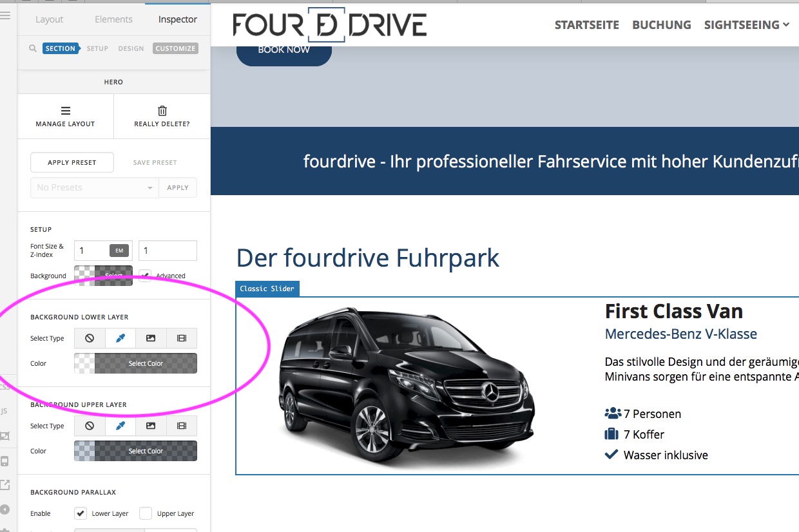Image resolution: width=799 pixels, height=532 pixels.
Task: Click the Really Delete trash icon
Action: [x=162, y=111]
